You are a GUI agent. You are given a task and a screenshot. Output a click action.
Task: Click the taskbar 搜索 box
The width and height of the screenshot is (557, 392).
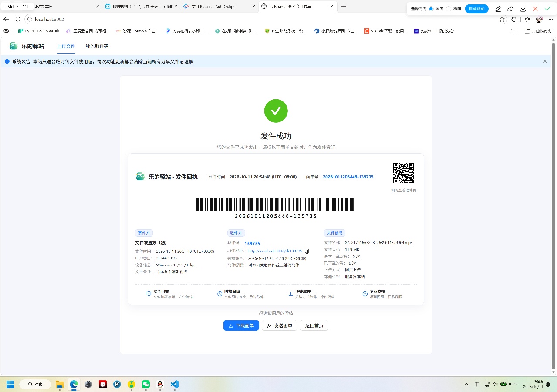[36, 384]
